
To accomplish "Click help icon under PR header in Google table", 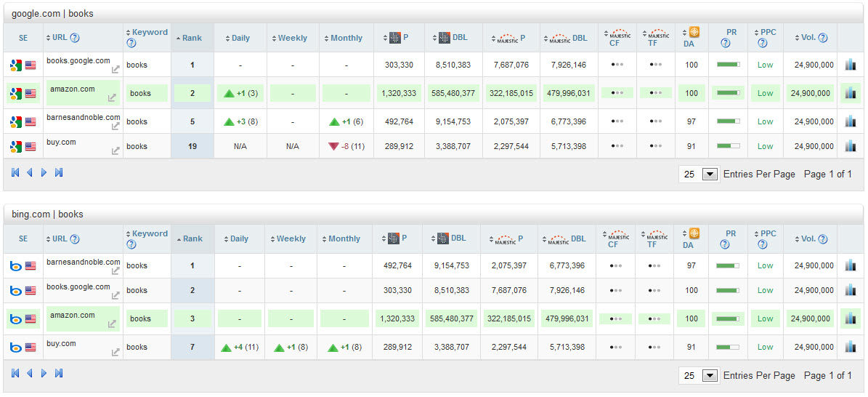I will 725,43.
